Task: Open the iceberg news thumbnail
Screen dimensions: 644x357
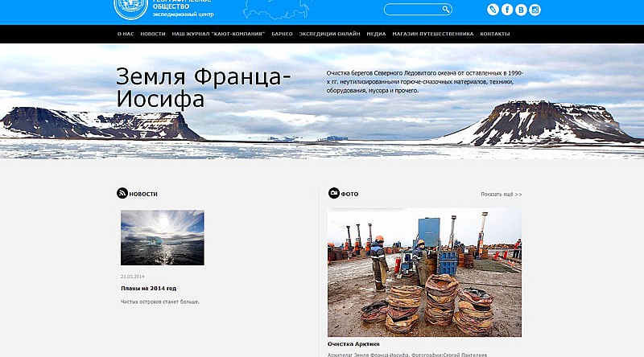Action: 163,237
